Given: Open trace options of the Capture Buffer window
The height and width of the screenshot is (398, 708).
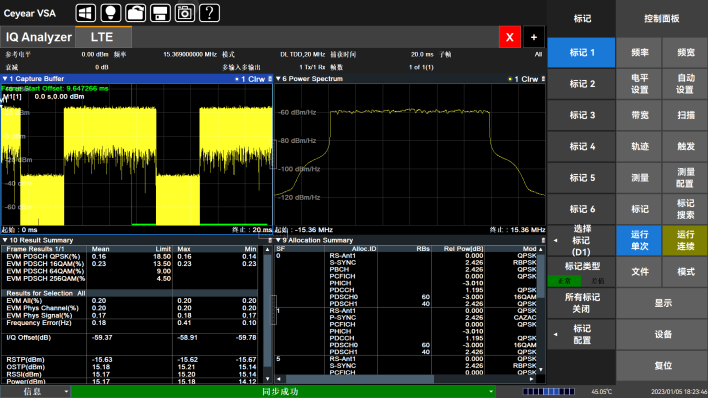Looking at the screenshot, I should [270, 79].
